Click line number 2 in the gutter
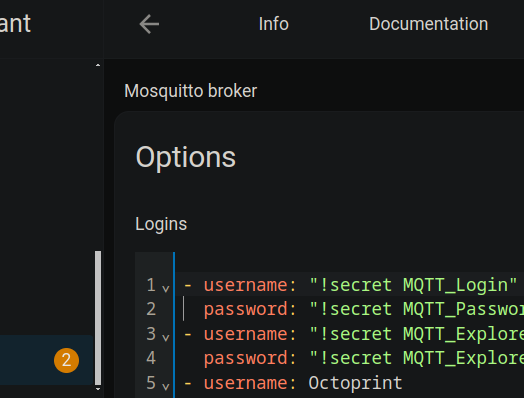Screen dimensions: 524x398 point(151,309)
